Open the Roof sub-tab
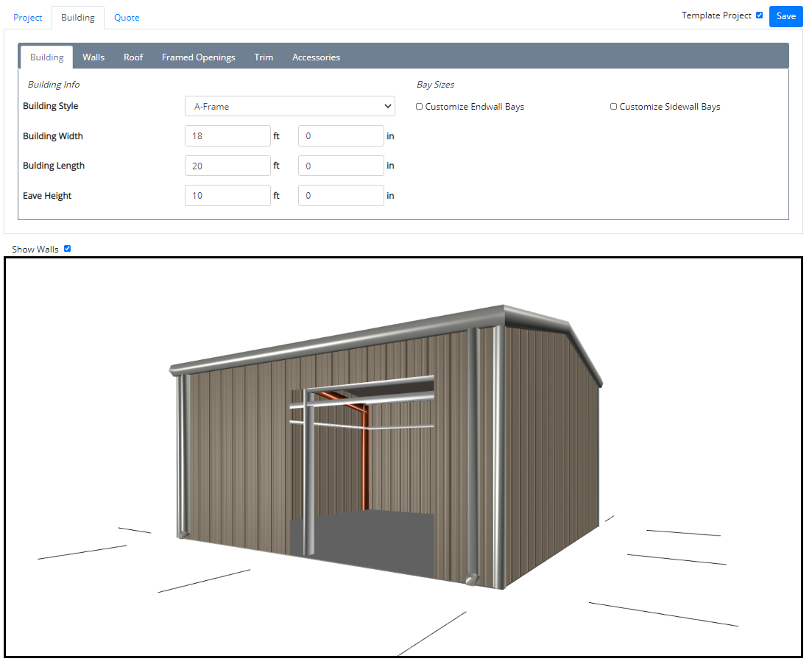The width and height of the screenshot is (812, 667). [133, 57]
